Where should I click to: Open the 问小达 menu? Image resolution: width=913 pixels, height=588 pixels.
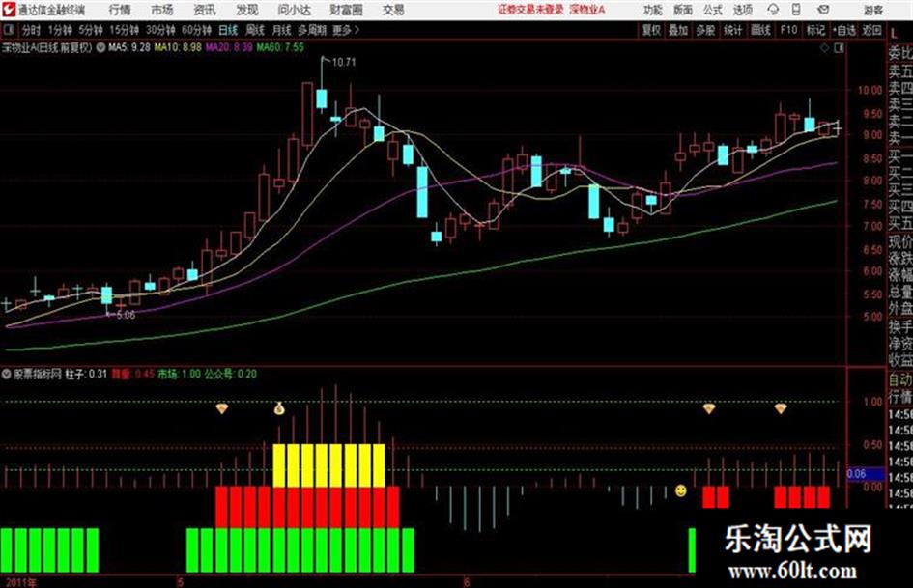[294, 10]
